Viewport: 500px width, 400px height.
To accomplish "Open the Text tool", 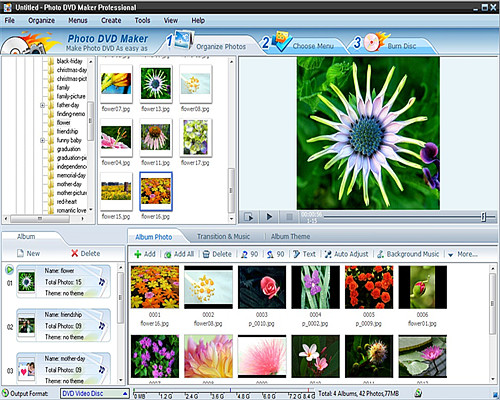I will pos(304,254).
